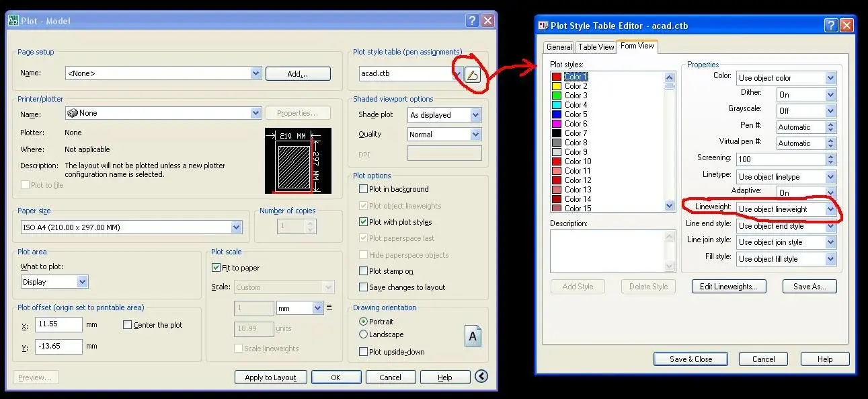Expand the Lineweight dropdown
Viewport: 868px width, 399px height.
[830, 209]
